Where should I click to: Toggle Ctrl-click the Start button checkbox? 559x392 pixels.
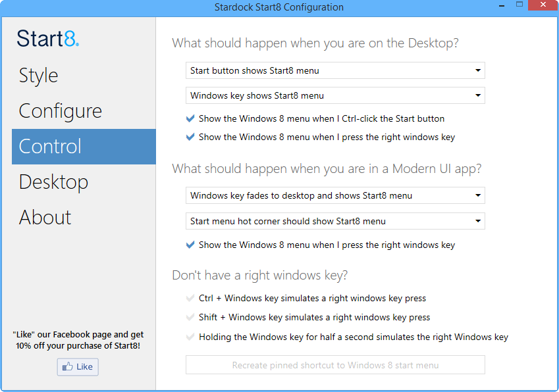[x=190, y=118]
